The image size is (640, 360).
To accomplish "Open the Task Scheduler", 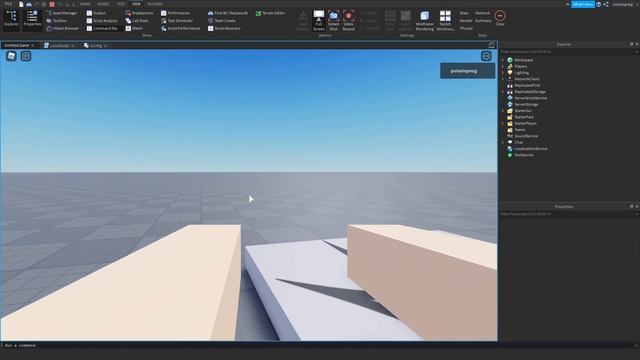I will 177,20.
